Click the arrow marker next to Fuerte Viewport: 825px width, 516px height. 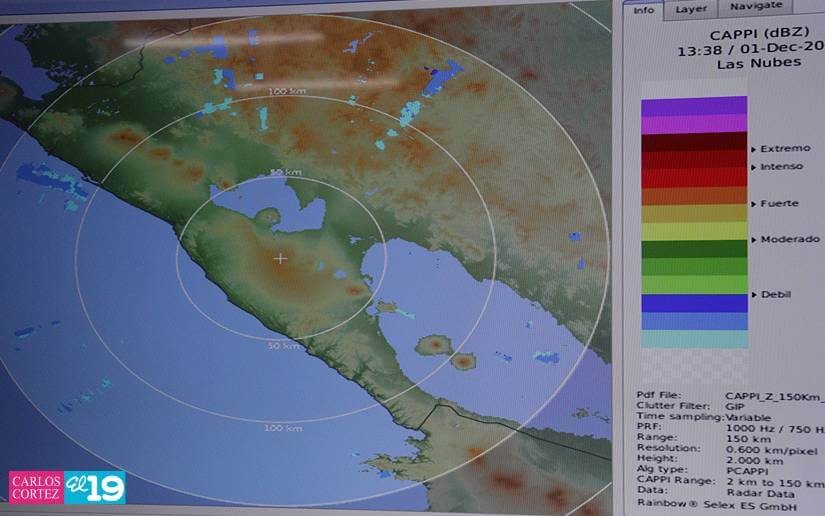tap(754, 204)
